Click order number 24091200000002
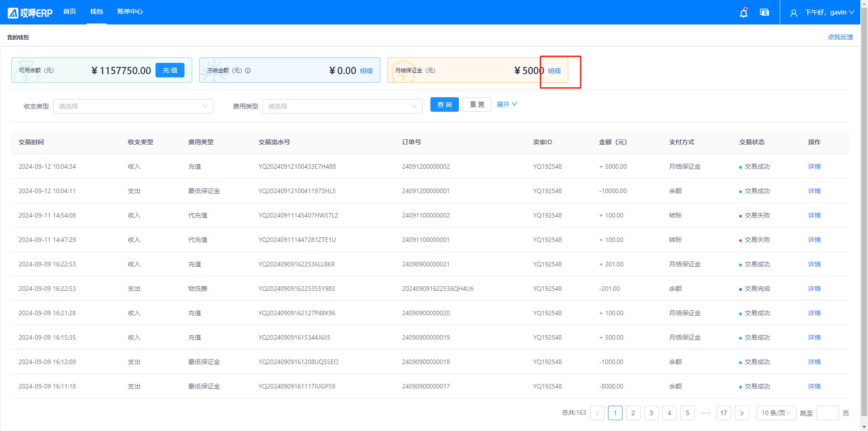The width and height of the screenshot is (868, 431). 426,166
